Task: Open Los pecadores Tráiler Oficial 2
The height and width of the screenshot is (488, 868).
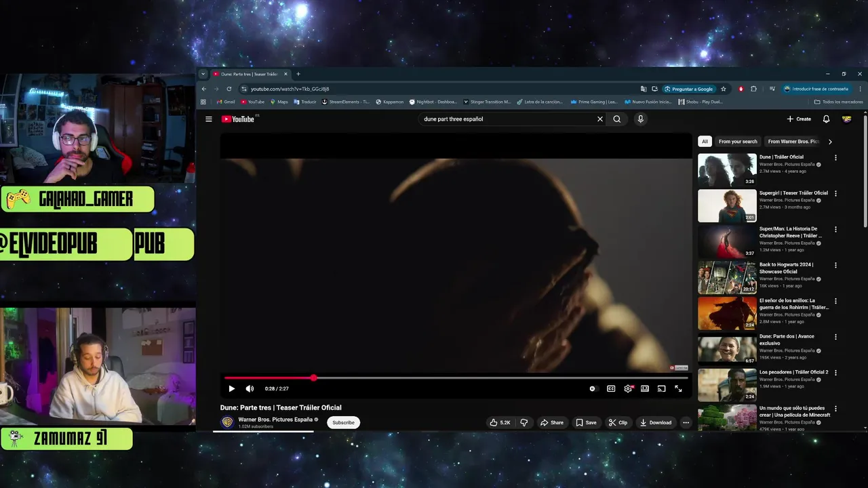Action: (793, 372)
